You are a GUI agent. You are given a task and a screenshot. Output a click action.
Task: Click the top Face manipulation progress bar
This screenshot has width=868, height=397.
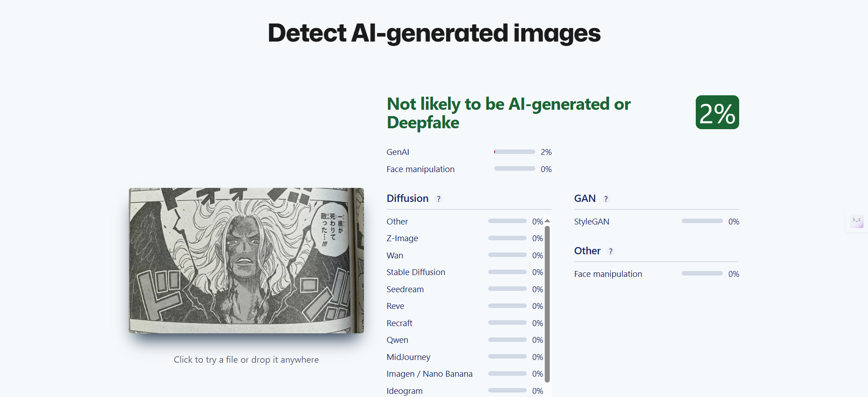pos(514,168)
